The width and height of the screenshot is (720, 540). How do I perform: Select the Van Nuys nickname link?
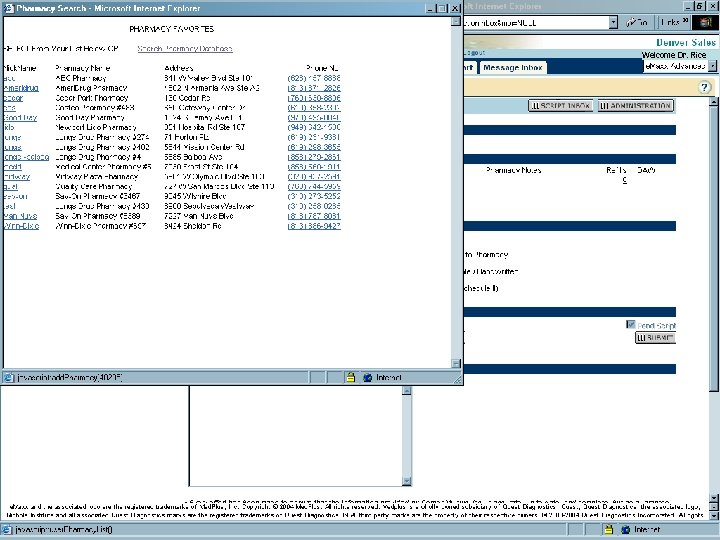tap(20, 216)
